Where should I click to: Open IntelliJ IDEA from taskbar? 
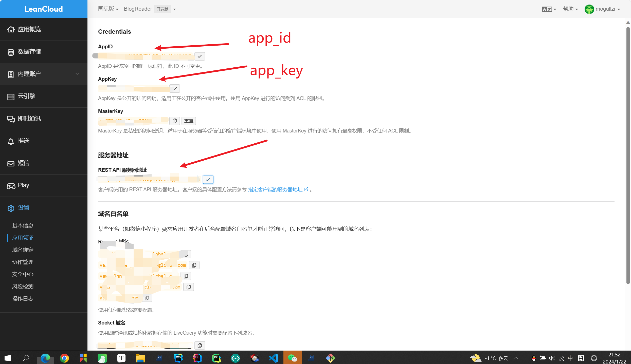[197, 358]
